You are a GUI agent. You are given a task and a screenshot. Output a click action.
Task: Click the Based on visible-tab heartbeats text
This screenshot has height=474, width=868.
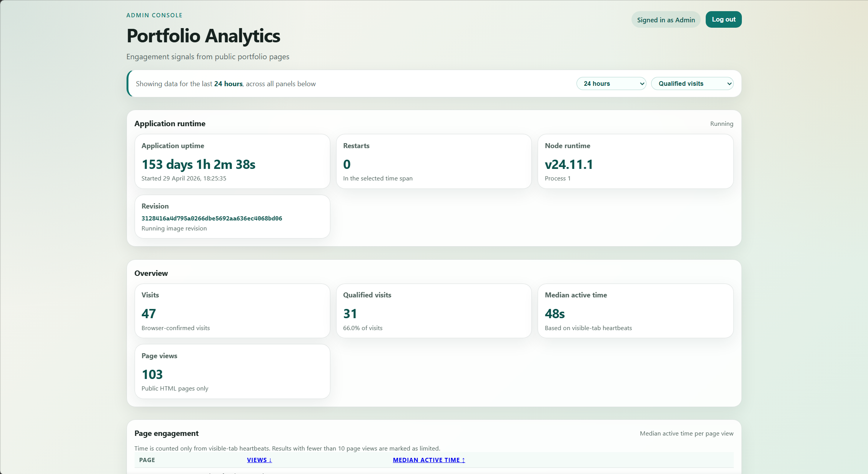pyautogui.click(x=588, y=328)
